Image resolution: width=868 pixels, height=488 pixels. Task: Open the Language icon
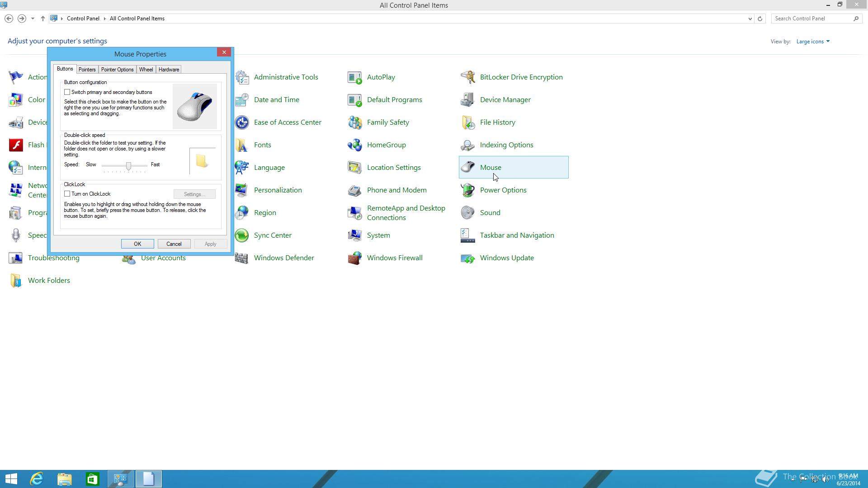point(242,168)
